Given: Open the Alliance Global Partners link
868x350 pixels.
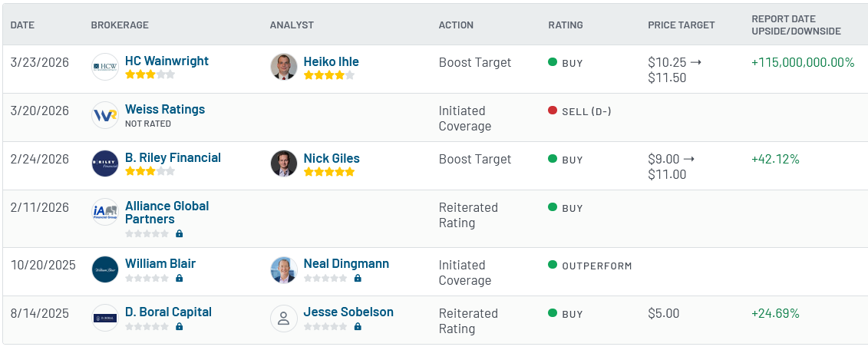Looking at the screenshot, I should (x=167, y=213).
